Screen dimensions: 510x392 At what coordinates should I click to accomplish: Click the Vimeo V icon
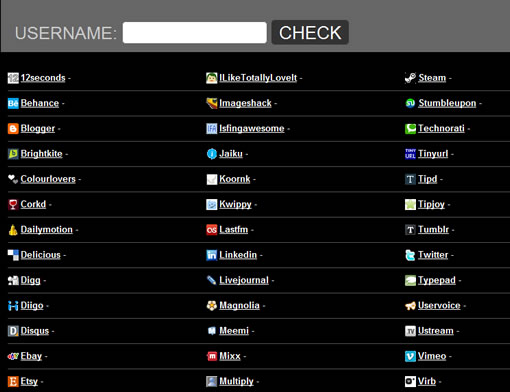tap(410, 356)
